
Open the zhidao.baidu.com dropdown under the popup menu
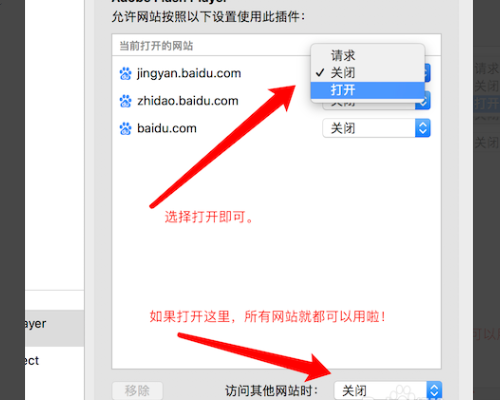376,104
